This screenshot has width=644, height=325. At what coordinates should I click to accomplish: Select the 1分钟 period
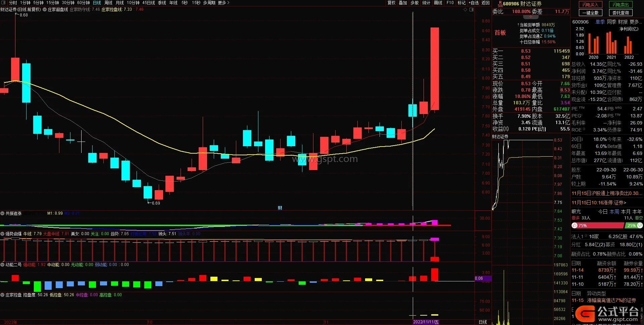pyautogui.click(x=25, y=3)
